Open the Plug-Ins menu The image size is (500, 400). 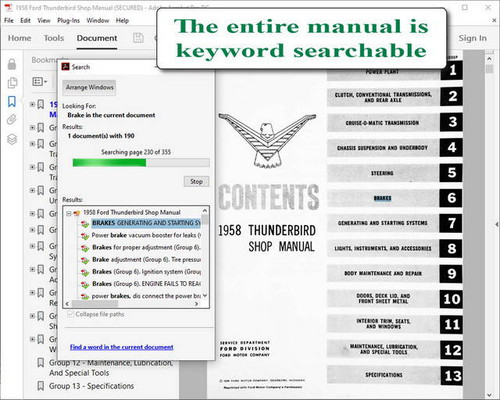68,21
